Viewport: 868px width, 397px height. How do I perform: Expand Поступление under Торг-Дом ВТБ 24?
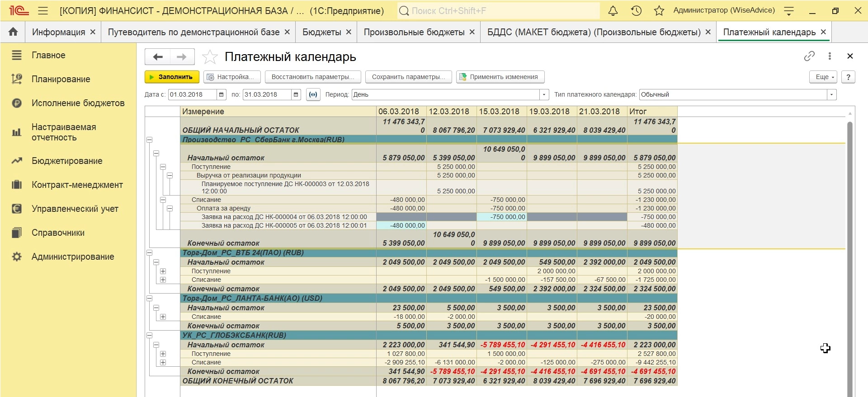click(x=163, y=271)
